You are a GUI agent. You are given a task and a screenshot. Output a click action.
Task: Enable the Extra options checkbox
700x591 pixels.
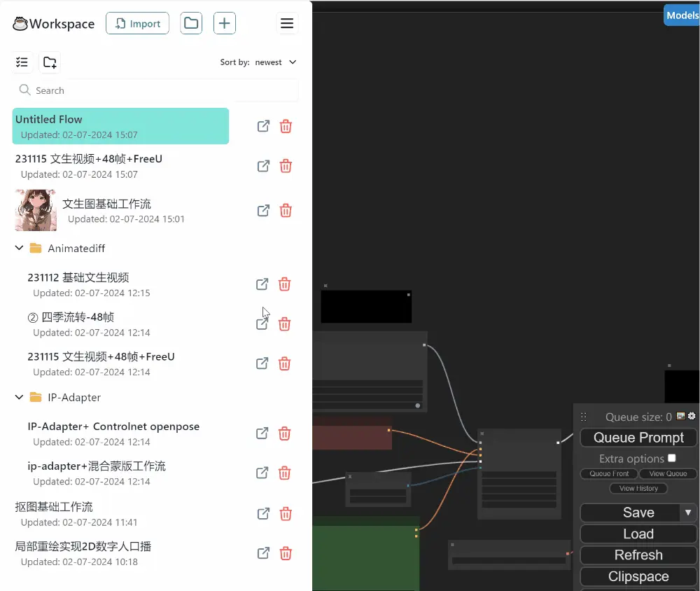(671, 457)
